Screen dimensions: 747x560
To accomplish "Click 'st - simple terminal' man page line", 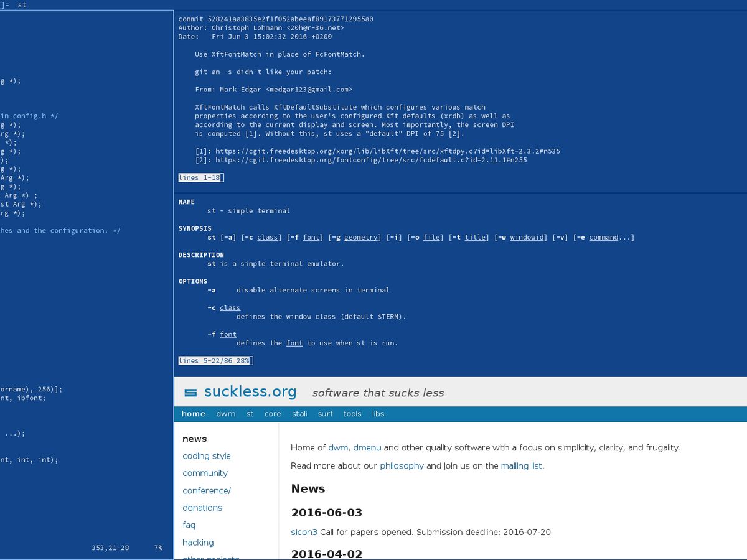I will pyautogui.click(x=249, y=211).
